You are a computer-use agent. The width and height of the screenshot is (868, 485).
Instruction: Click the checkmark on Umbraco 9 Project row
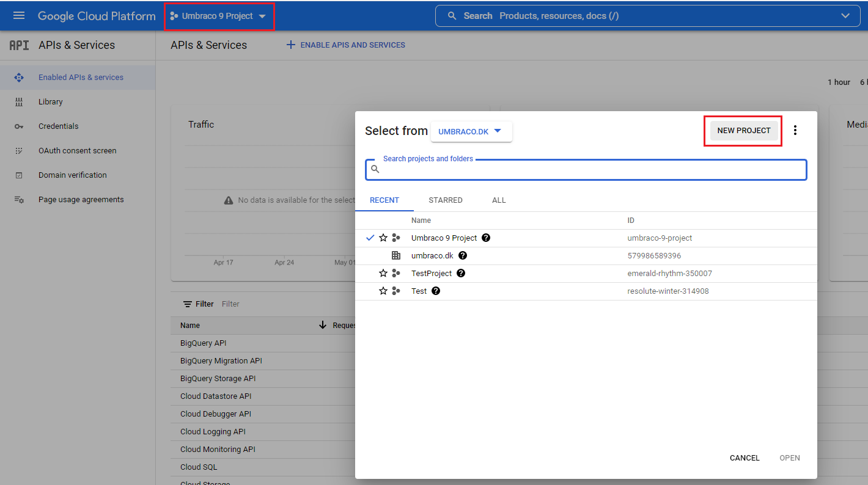tap(370, 238)
